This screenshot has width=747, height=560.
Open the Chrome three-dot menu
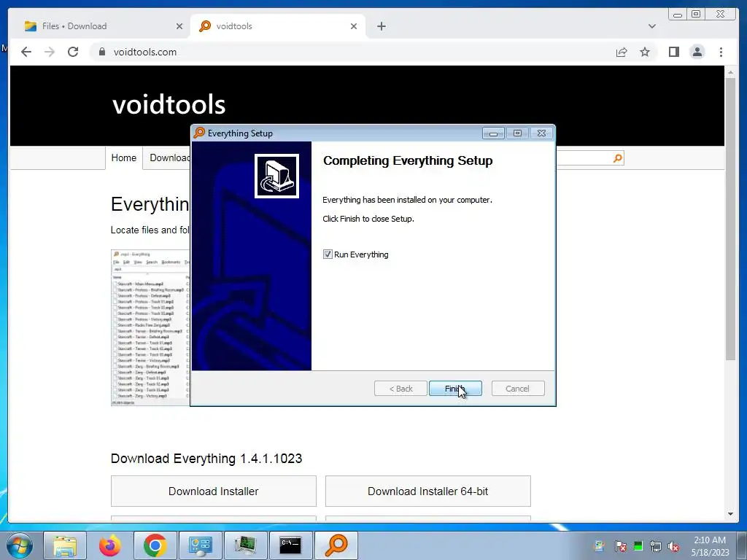[x=721, y=52]
